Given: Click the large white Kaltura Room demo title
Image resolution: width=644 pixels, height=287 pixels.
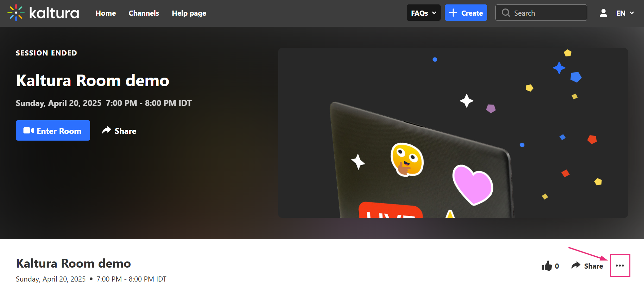Looking at the screenshot, I should (x=92, y=81).
